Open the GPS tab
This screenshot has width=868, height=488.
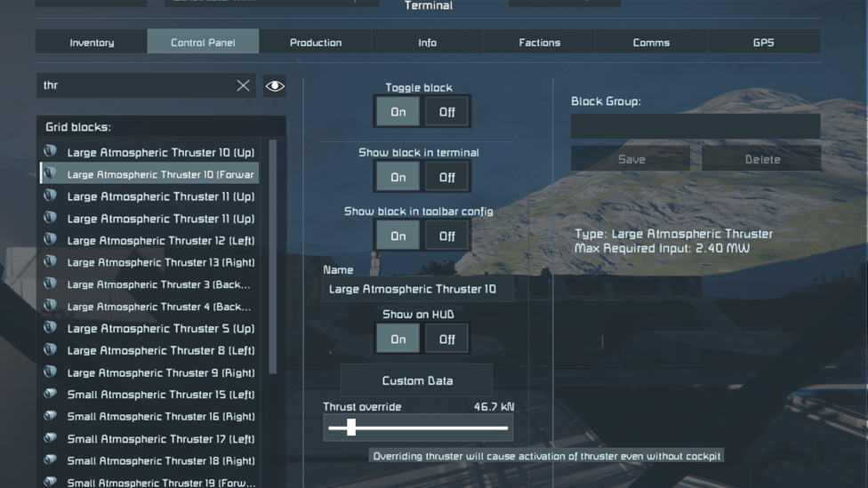(x=763, y=42)
